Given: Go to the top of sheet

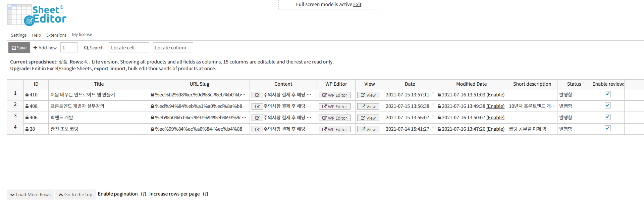Looking at the screenshot, I should (75, 195).
